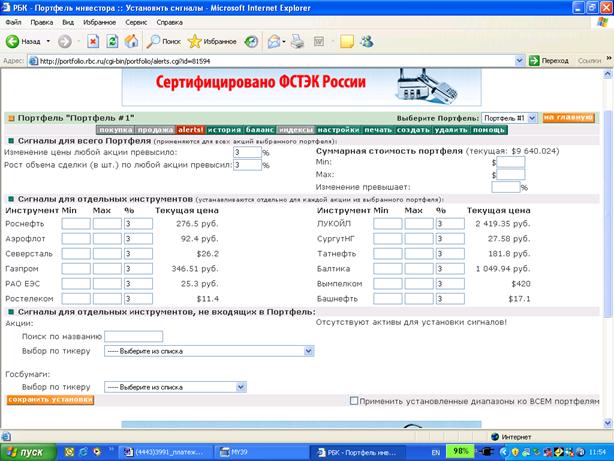This screenshot has height=461, width=614.
Task: Click the 'Поиск по названию' input field
Action: (133, 336)
